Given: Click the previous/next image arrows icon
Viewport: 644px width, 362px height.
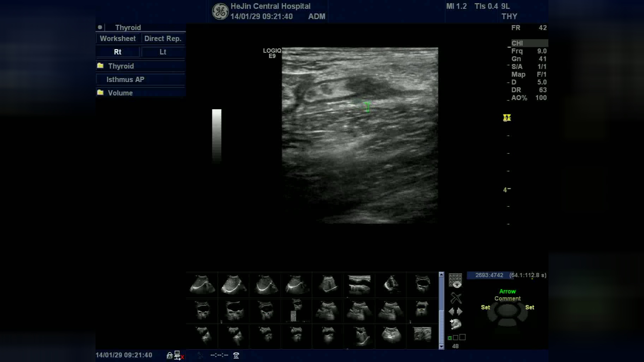Looking at the screenshot, I should pyautogui.click(x=455, y=311).
